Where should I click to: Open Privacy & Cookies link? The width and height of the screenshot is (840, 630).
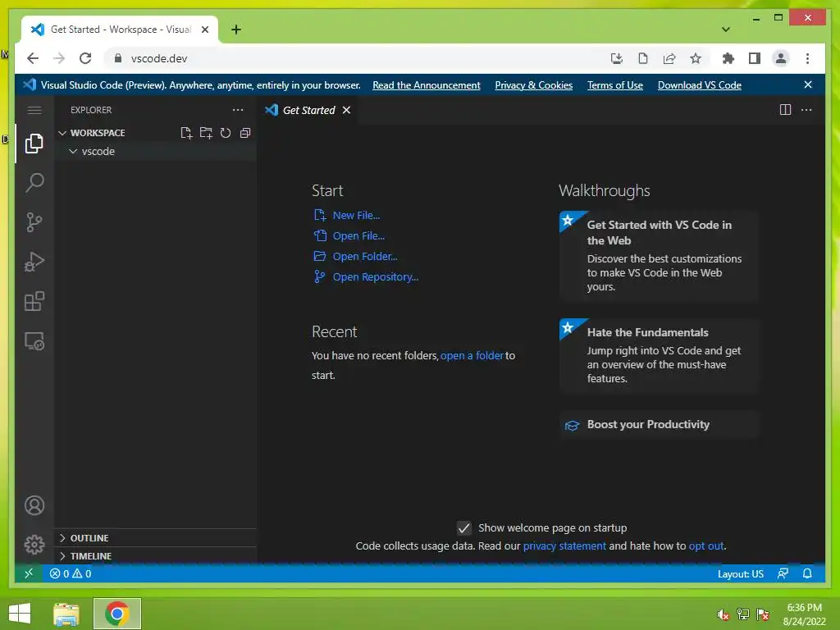pyautogui.click(x=533, y=85)
